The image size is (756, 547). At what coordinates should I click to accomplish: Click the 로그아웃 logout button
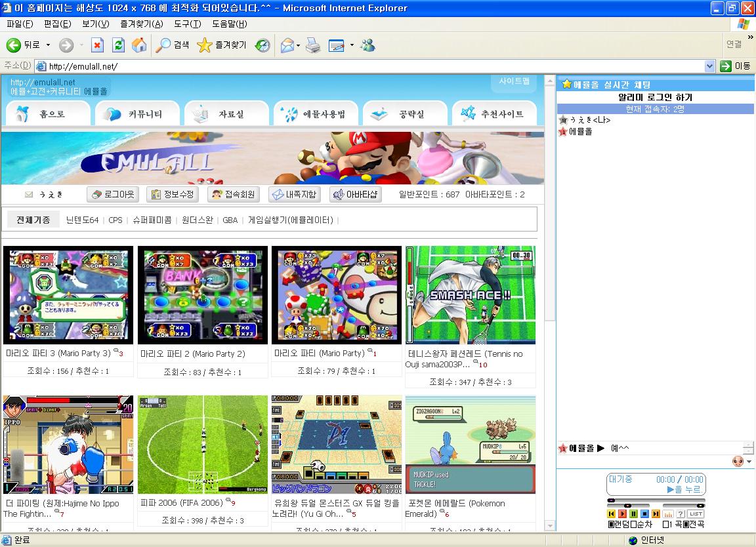coord(113,194)
